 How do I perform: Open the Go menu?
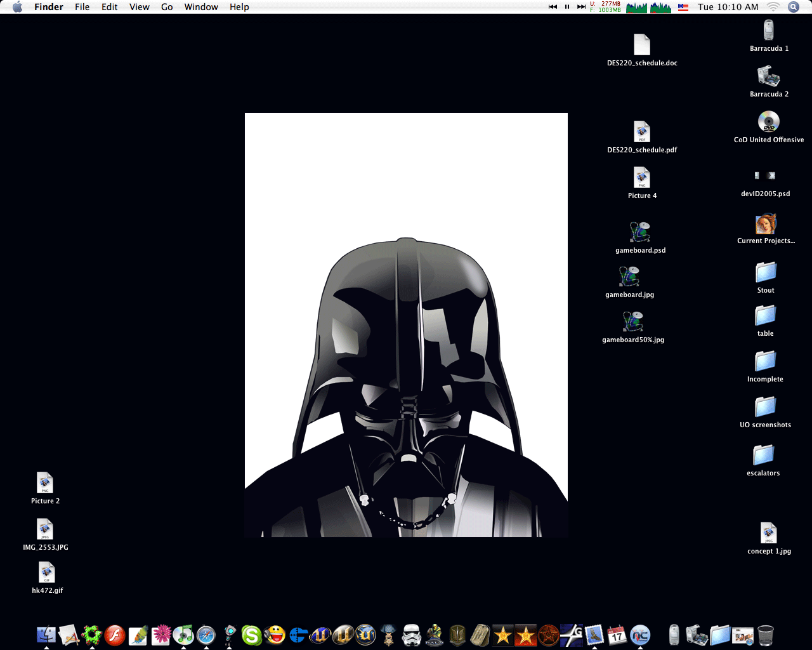167,7
